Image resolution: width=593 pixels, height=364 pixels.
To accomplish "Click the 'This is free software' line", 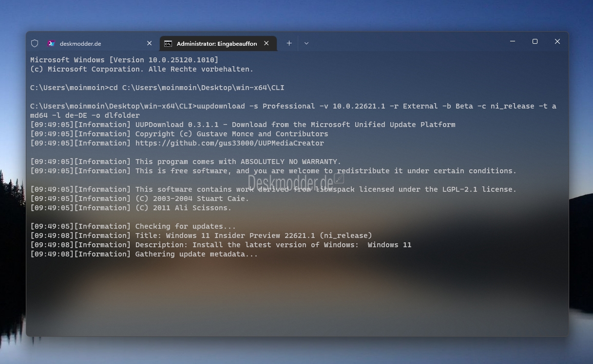I will (273, 171).
